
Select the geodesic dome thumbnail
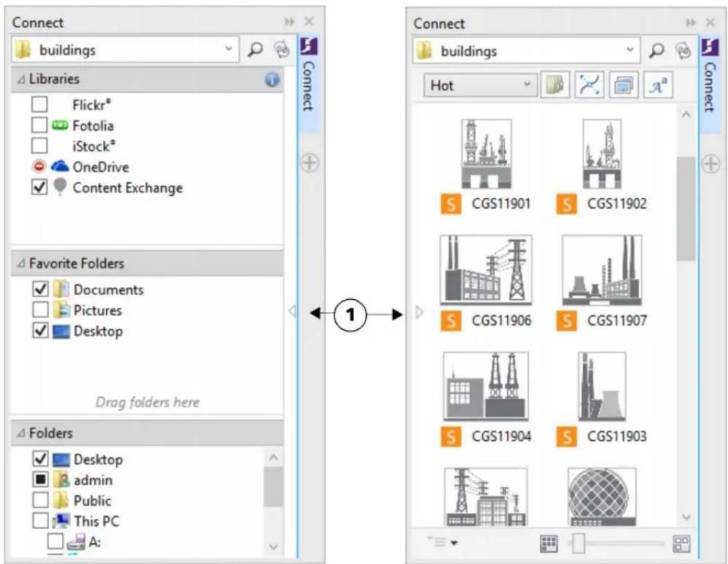coord(602,497)
